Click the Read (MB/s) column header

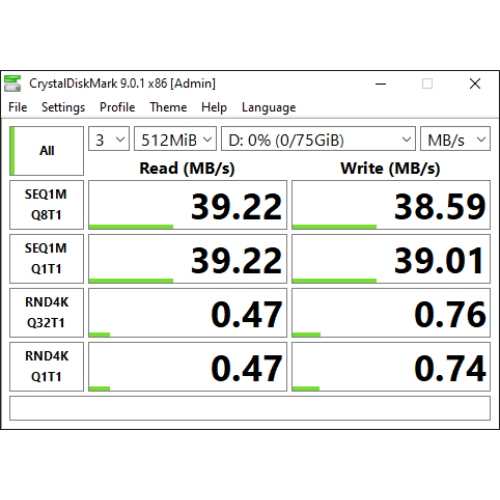coord(187,168)
